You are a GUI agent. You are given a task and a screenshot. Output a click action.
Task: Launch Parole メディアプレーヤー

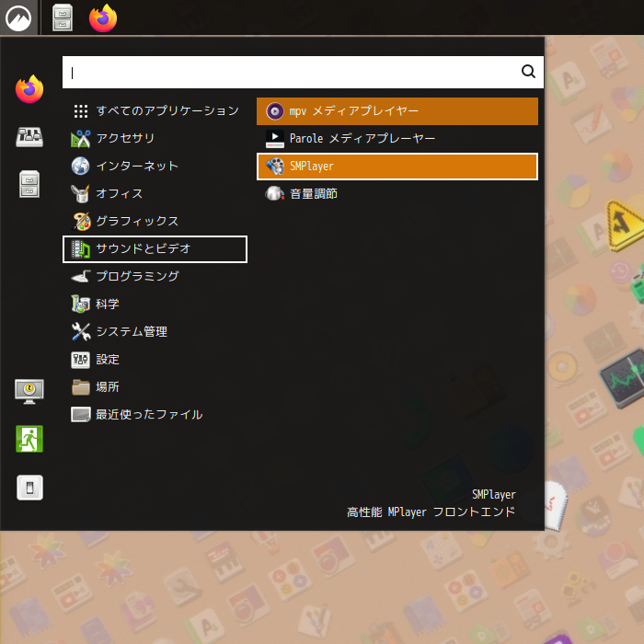(397, 138)
